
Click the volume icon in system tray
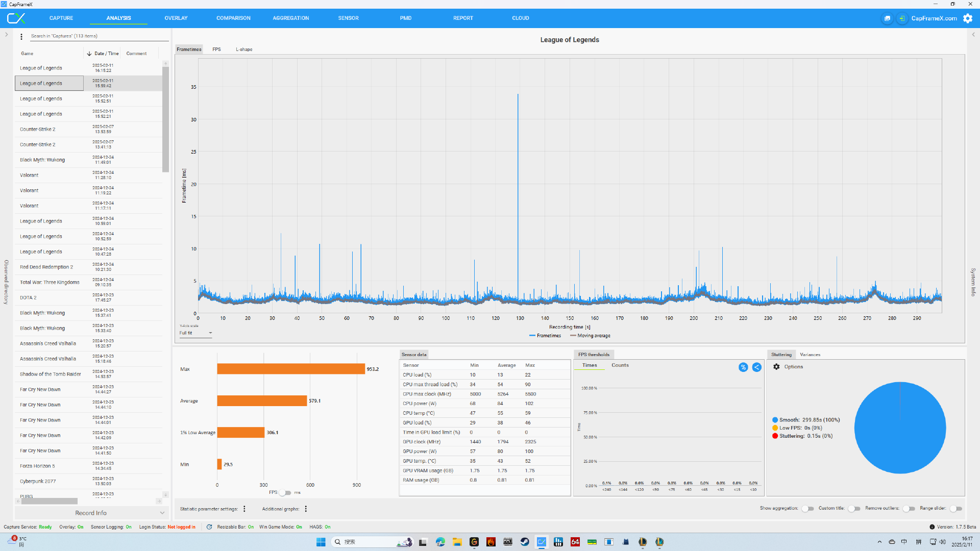point(942,542)
